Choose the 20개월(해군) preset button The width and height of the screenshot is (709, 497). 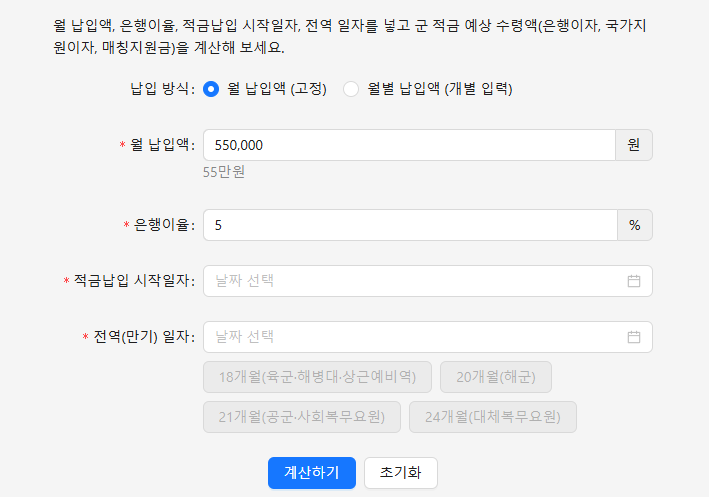[x=496, y=377]
